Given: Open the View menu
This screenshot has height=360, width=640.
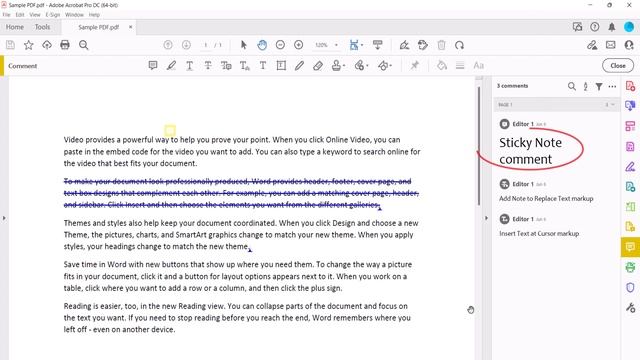Looking at the screenshot, I should 35,15.
